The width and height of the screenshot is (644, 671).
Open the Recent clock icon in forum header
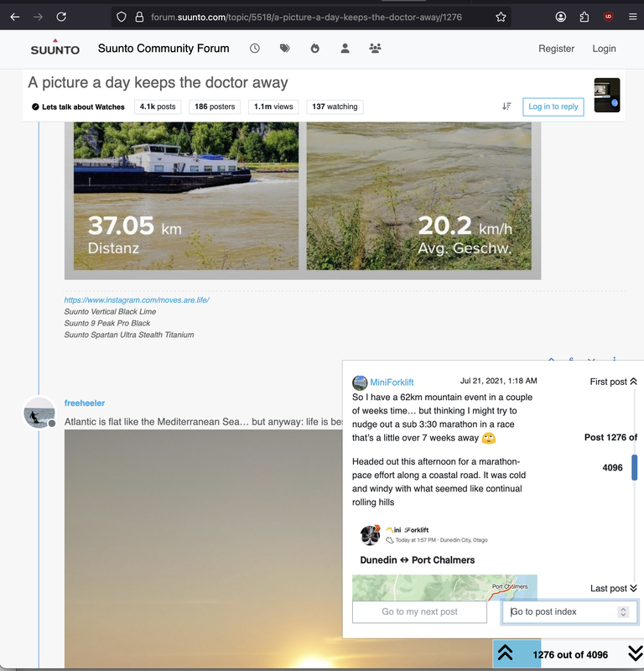[255, 49]
